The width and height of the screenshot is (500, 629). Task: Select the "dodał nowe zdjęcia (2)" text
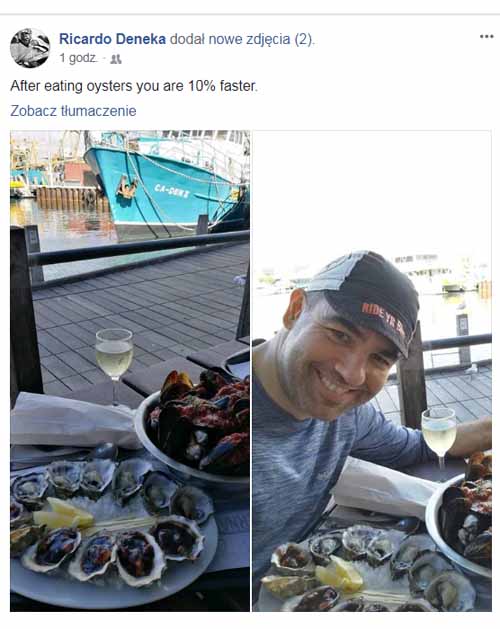tap(242, 39)
